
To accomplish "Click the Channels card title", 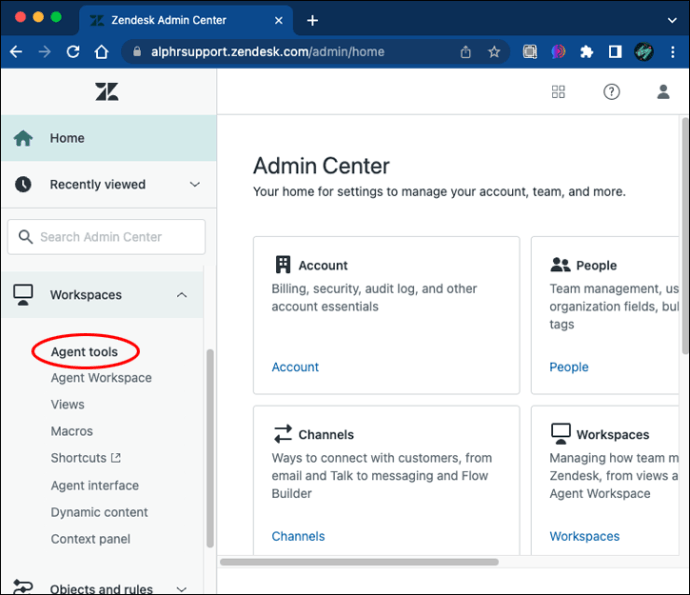I will coord(326,434).
